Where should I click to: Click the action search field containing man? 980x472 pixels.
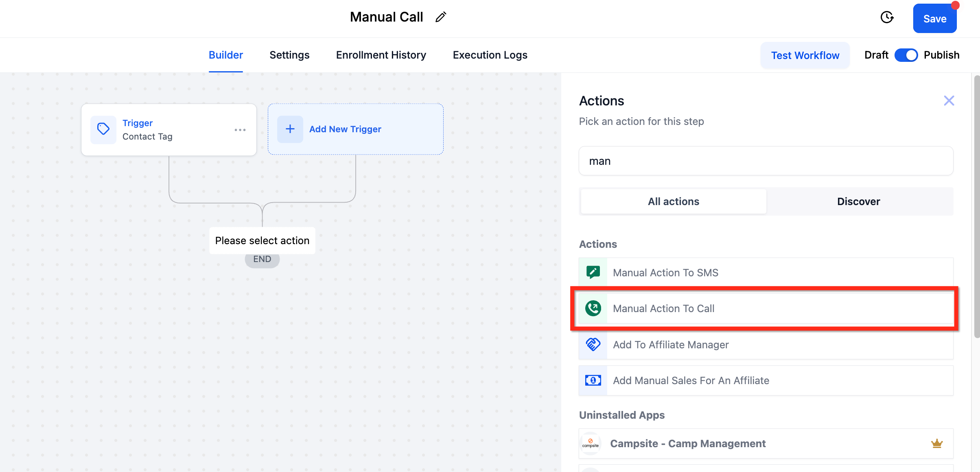[765, 161]
